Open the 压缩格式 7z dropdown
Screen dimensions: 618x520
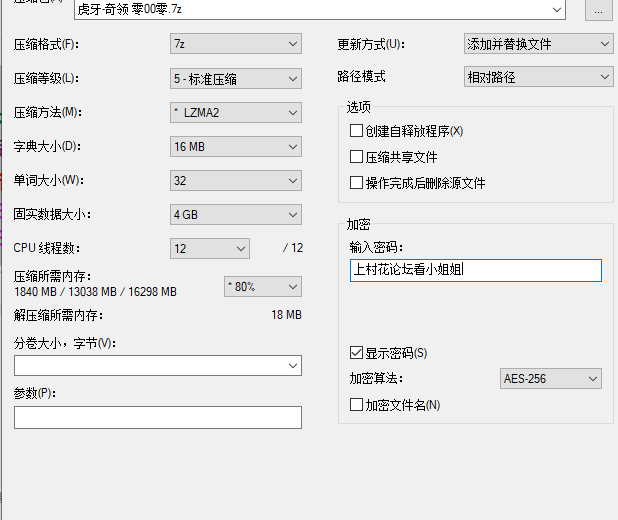(x=235, y=44)
